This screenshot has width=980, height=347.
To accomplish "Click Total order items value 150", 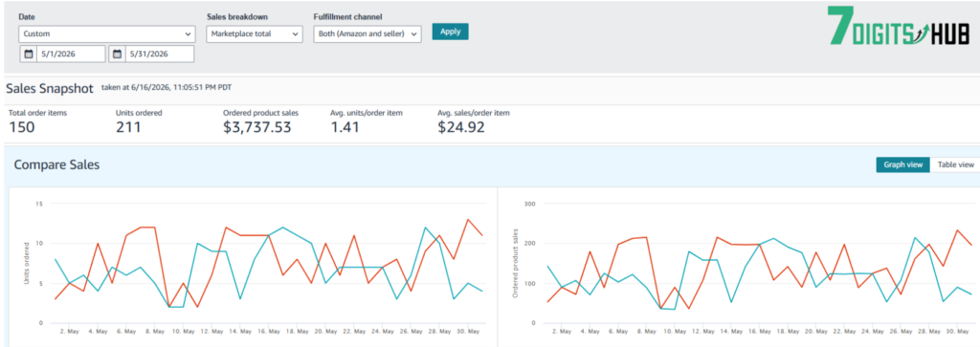I will tap(22, 127).
